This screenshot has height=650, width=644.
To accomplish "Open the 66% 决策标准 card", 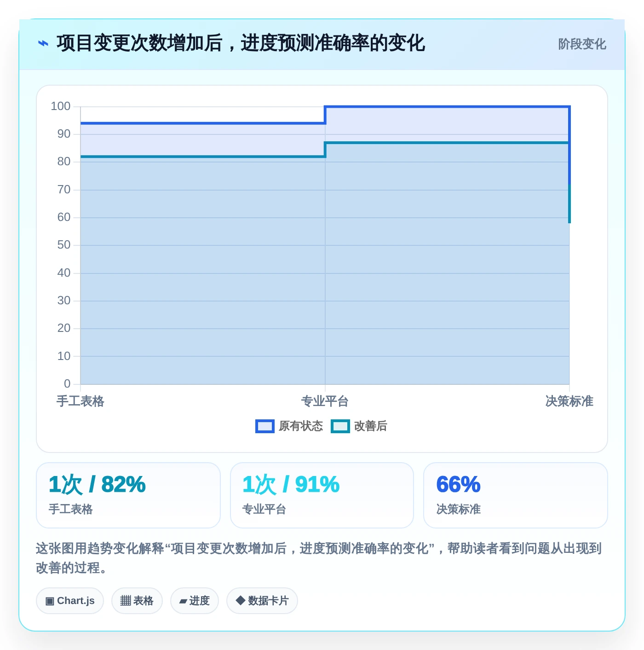I will [x=516, y=495].
